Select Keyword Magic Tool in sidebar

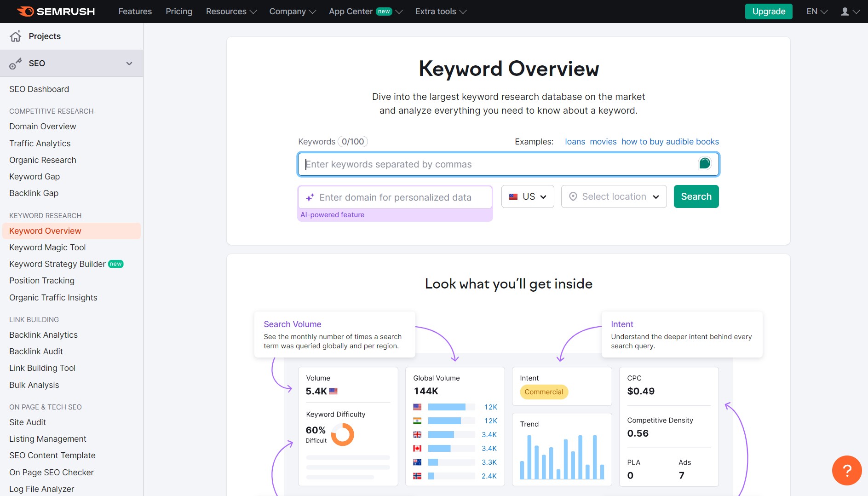tap(47, 248)
